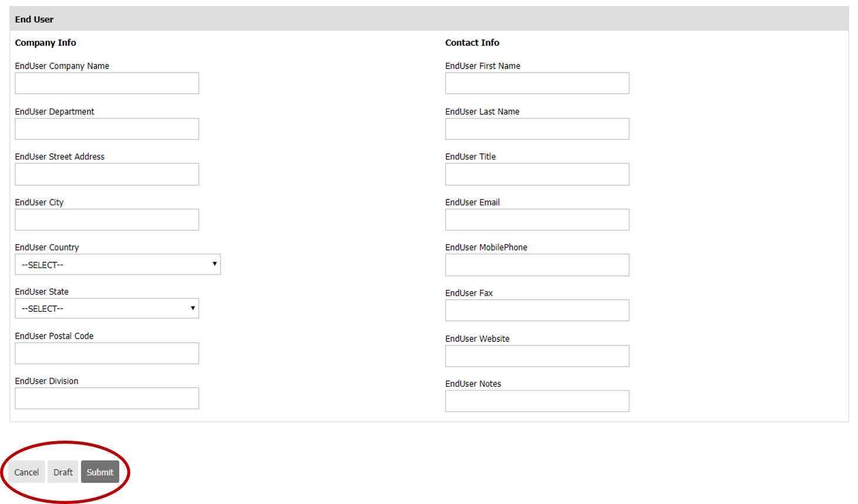Image resolution: width=858 pixels, height=504 pixels.
Task: Focus the EndUser Email input
Action: 537,219
